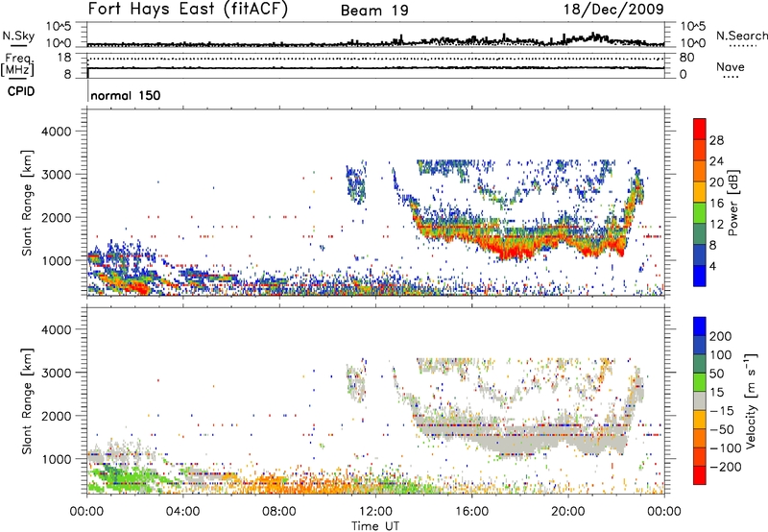The height and width of the screenshot is (532, 768).
Task: Click the 'Slant Range [km]' label of the power panel
Action: [x=27, y=203]
